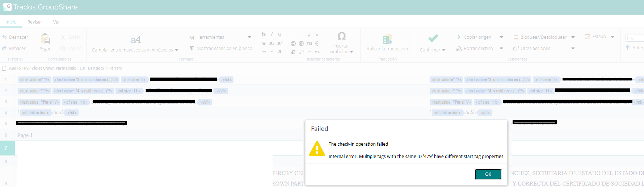Insert the copyright © symbol
This screenshot has height=187, width=644.
293,43
